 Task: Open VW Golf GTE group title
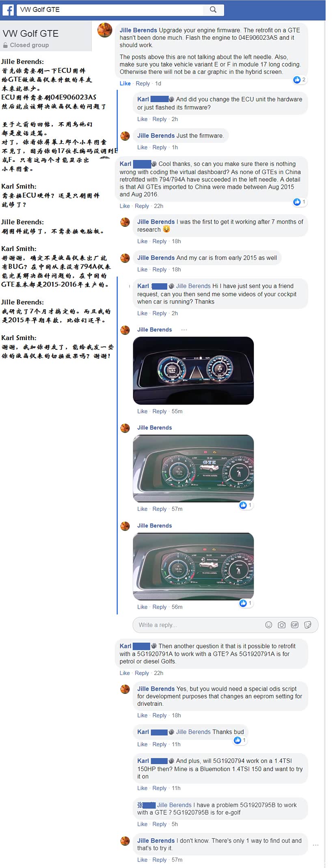click(30, 33)
